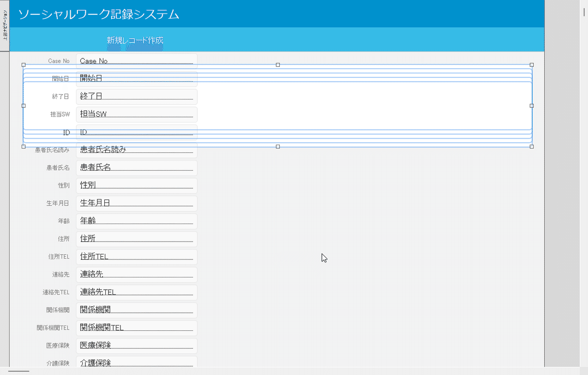Viewport: 588px width, 375px height.
Task: Select the 年齢 field label
Action: pos(64,221)
